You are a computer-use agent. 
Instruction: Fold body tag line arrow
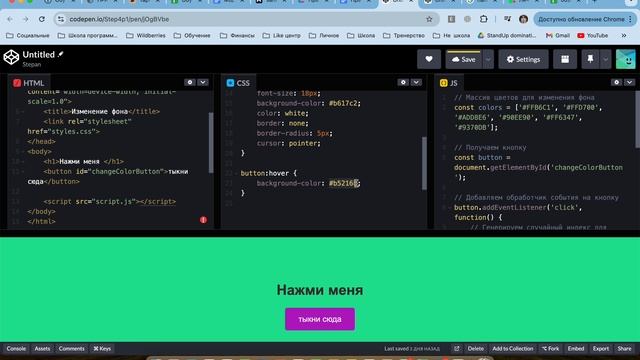(x=22, y=152)
